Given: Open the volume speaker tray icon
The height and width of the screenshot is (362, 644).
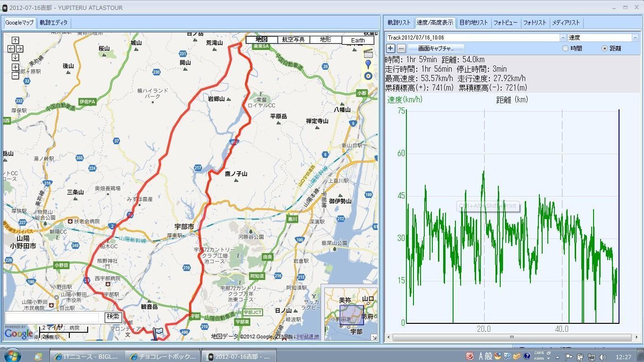Looking at the screenshot, I should coord(603,357).
